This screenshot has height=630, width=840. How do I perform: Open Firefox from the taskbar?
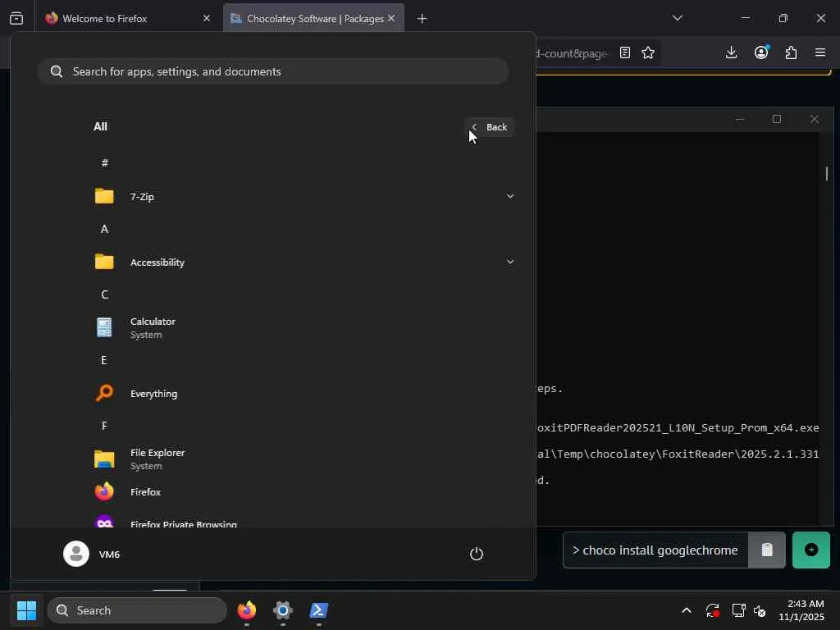tap(246, 610)
